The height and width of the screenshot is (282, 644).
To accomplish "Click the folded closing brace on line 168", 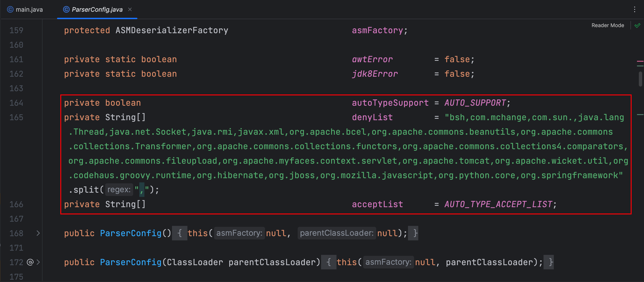I will (x=413, y=233).
